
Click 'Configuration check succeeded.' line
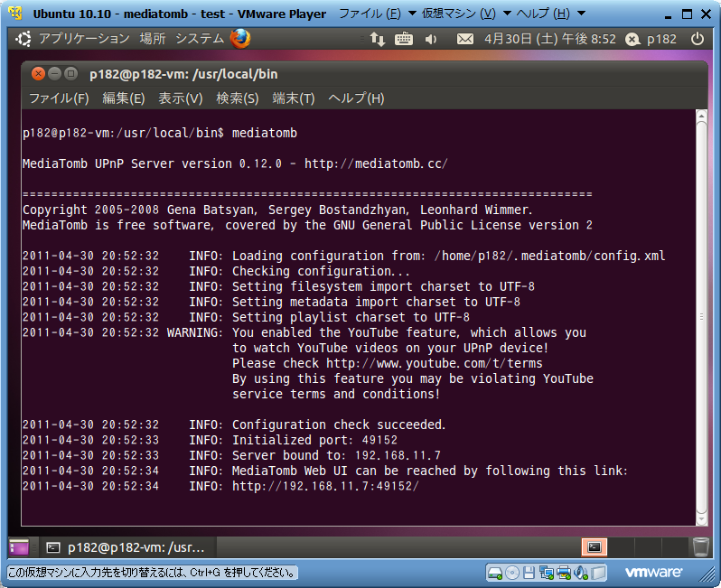[x=339, y=425]
